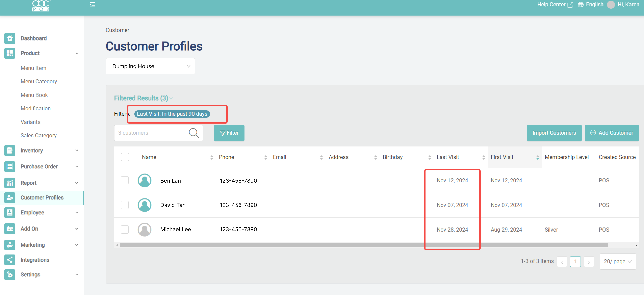Collapse the Product menu chevron
Viewport: 644px width, 295px height.
pos(77,53)
